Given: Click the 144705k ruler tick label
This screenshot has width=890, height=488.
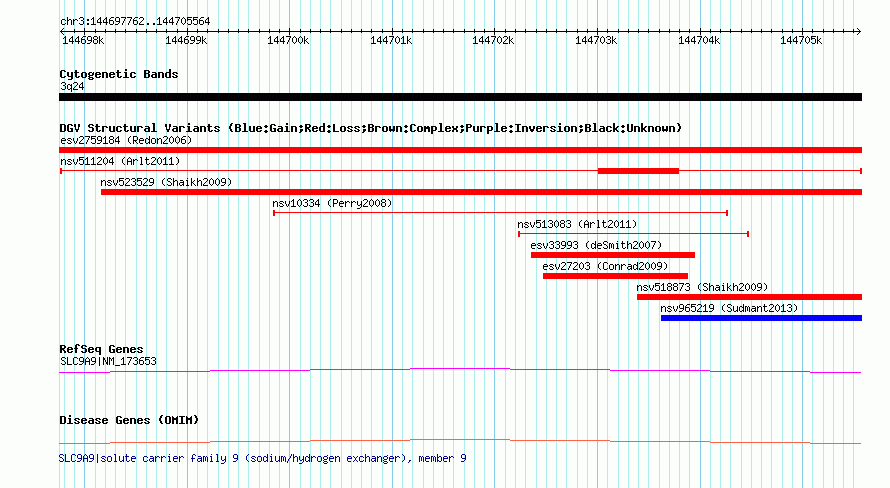Looking at the screenshot, I should 801,40.
